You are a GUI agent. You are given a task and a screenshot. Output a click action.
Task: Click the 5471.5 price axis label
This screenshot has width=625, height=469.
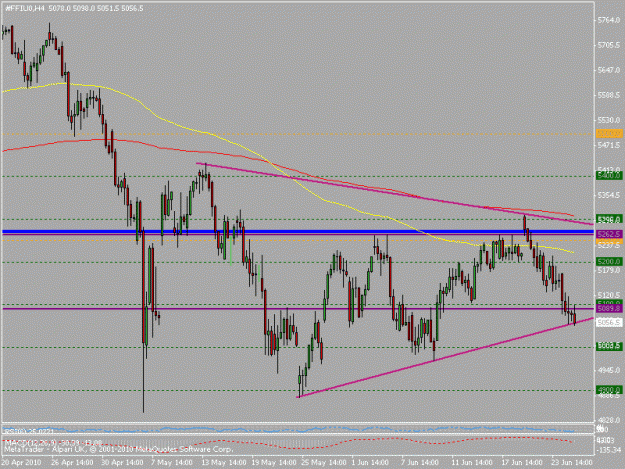pos(609,145)
